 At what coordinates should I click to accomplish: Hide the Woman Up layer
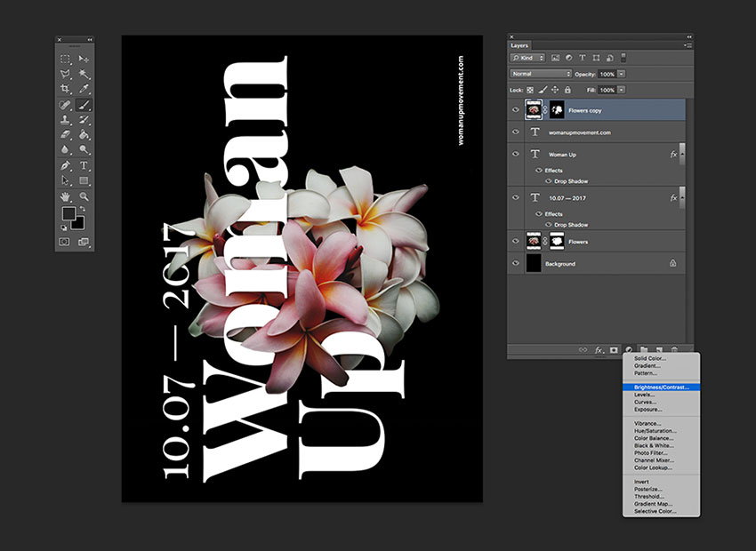(515, 154)
